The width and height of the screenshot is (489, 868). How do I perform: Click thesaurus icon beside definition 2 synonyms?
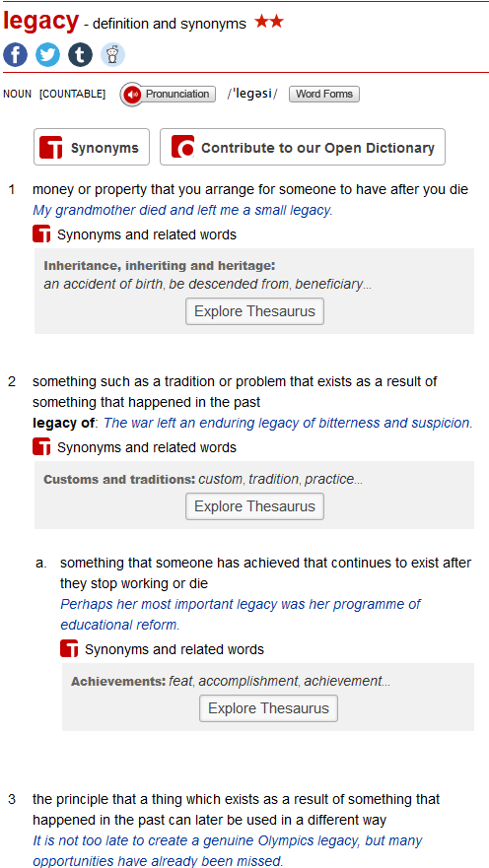pyautogui.click(x=41, y=446)
